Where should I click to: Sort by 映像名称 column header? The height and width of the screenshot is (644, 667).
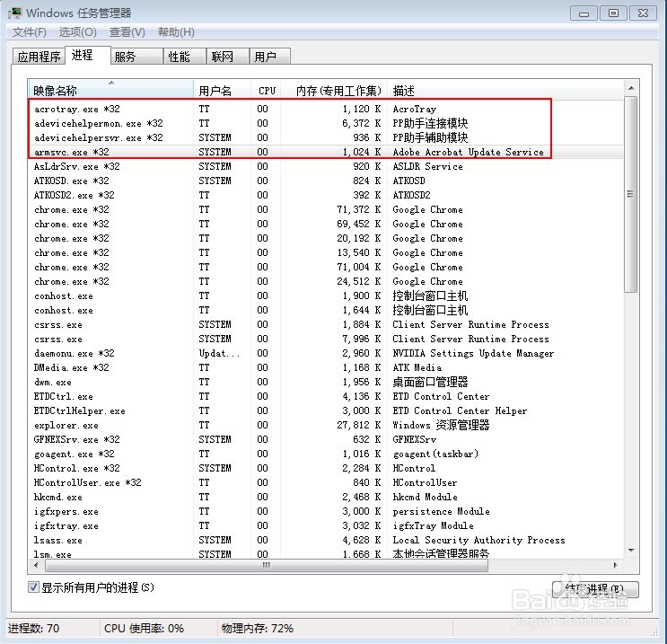[110, 90]
